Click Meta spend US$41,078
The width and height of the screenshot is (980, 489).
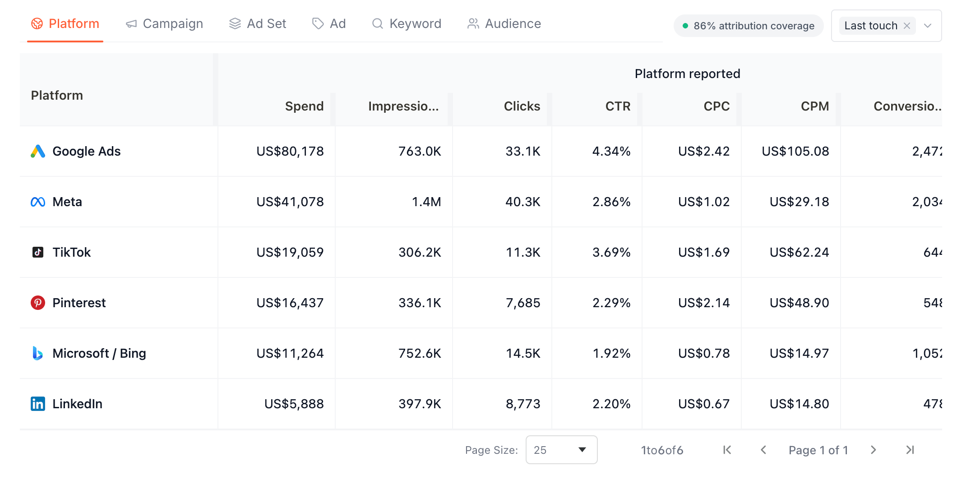coord(290,202)
